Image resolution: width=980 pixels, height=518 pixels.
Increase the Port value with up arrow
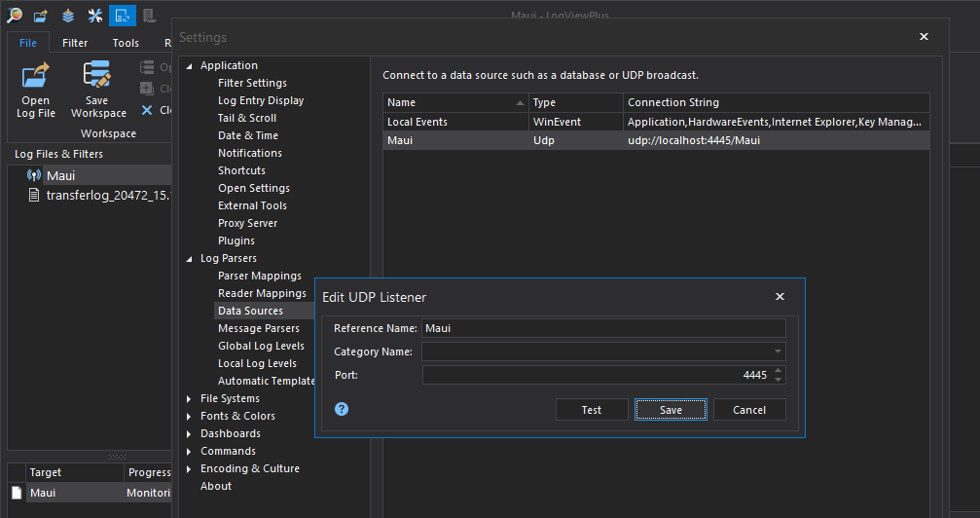(x=779, y=371)
